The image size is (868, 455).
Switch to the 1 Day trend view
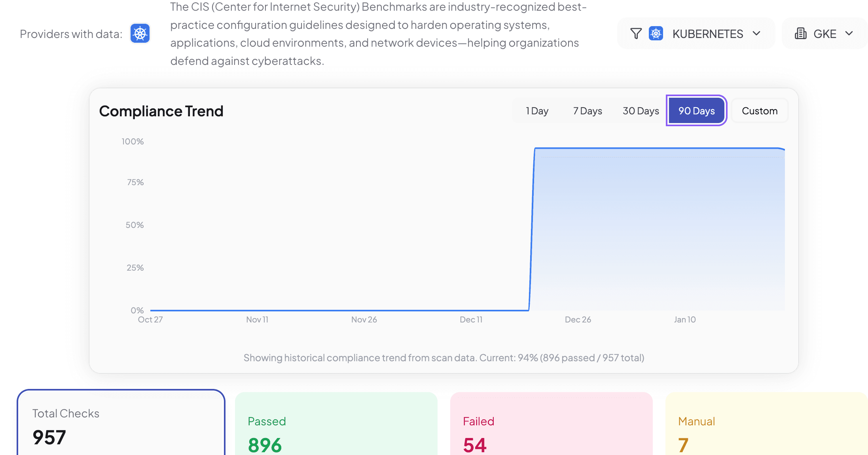pos(536,111)
